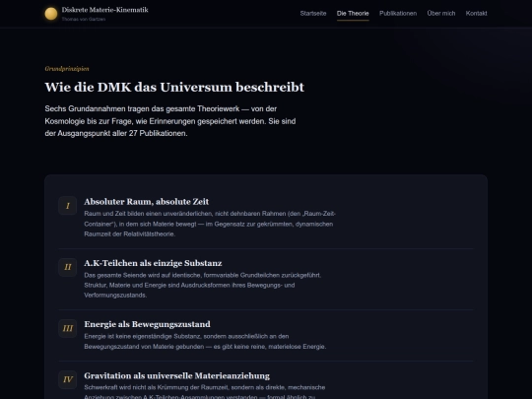
Task: Click intro paragraph starting 'Sechs Grundannahmen'
Action: 170,121
